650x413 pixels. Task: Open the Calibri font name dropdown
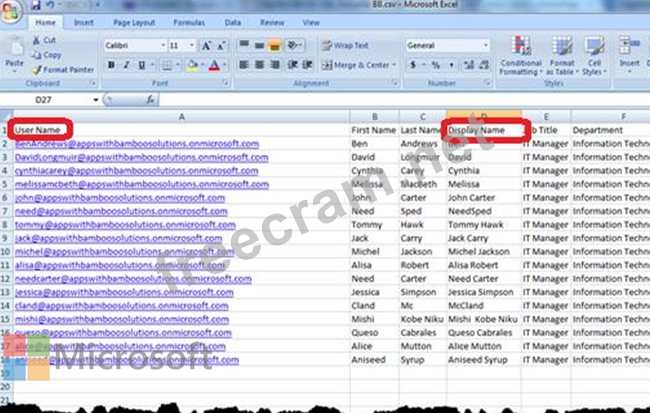[163, 46]
